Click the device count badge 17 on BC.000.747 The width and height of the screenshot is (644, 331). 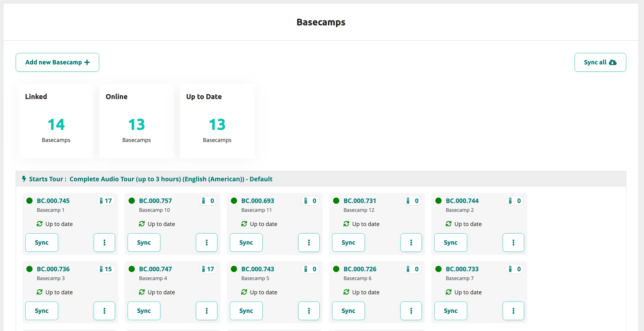[208, 269]
